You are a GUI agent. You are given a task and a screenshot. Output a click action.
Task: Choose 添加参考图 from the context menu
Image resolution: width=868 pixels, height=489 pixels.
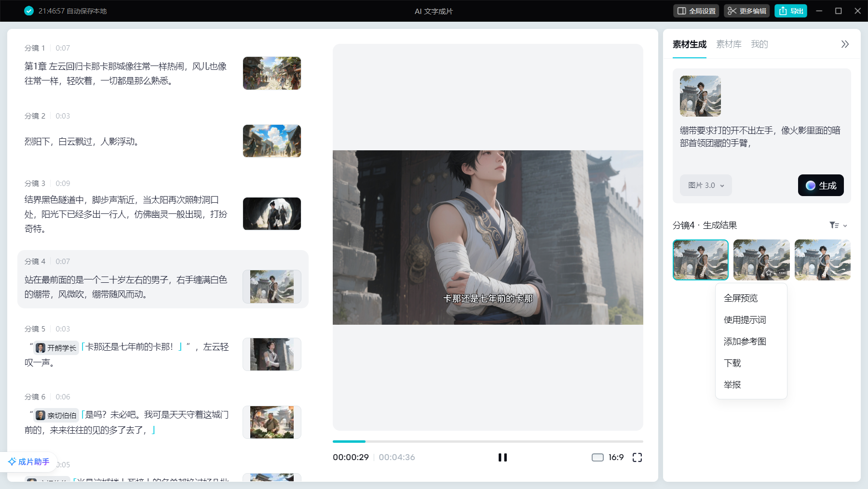[x=751, y=342]
